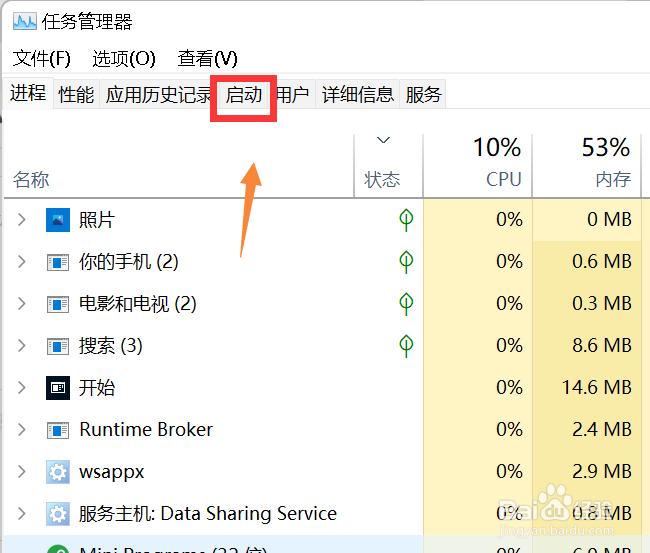Expand the 照片 process group

coord(22,220)
